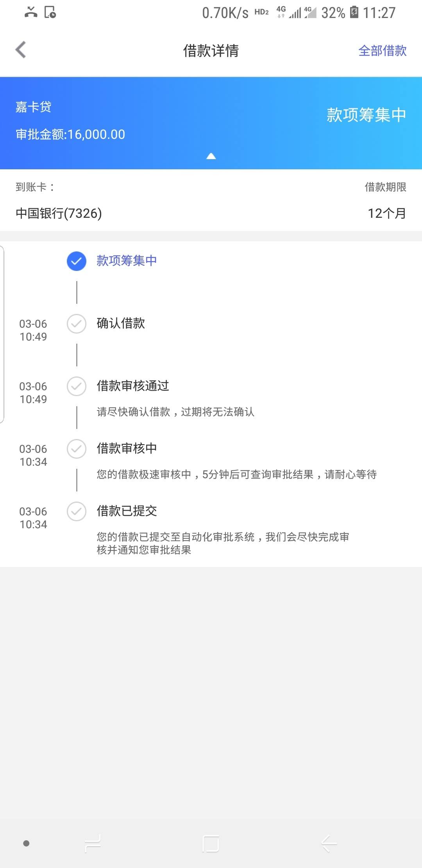Open 全部借款 link
This screenshot has width=422, height=868.
pyautogui.click(x=382, y=50)
